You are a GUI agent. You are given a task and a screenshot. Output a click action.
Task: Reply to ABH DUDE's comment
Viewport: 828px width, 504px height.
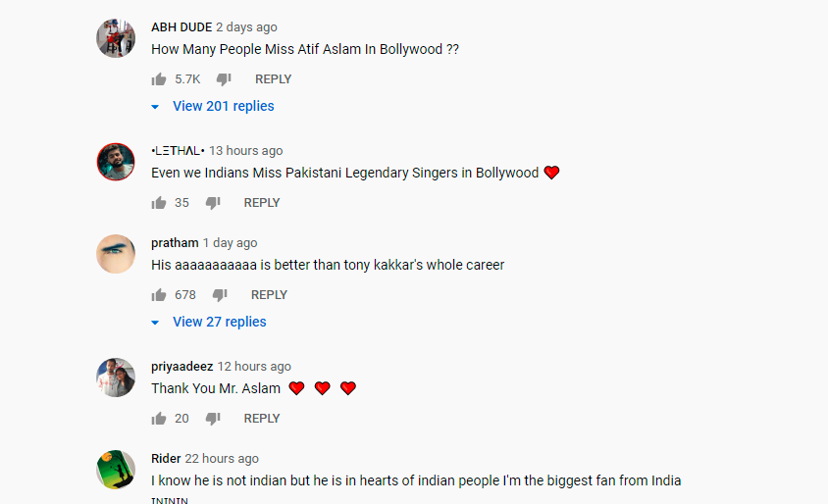(x=273, y=79)
